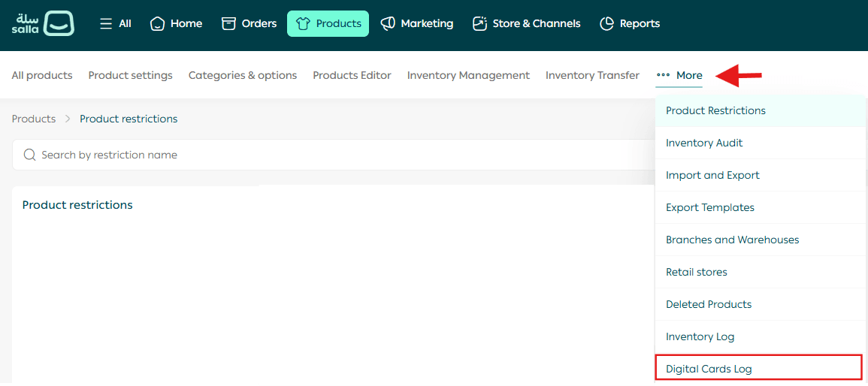
Task: Click the Salla logo icon
Action: click(x=59, y=23)
